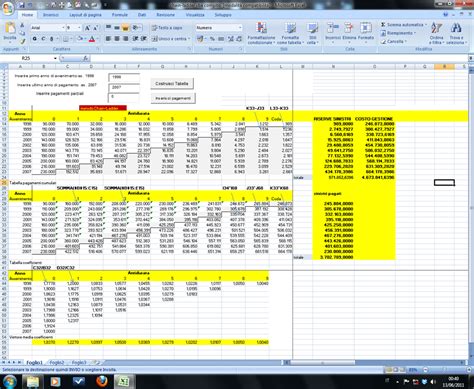Apply accounting currency format icon
The height and width of the screenshot is (389, 474).
(x=200, y=39)
